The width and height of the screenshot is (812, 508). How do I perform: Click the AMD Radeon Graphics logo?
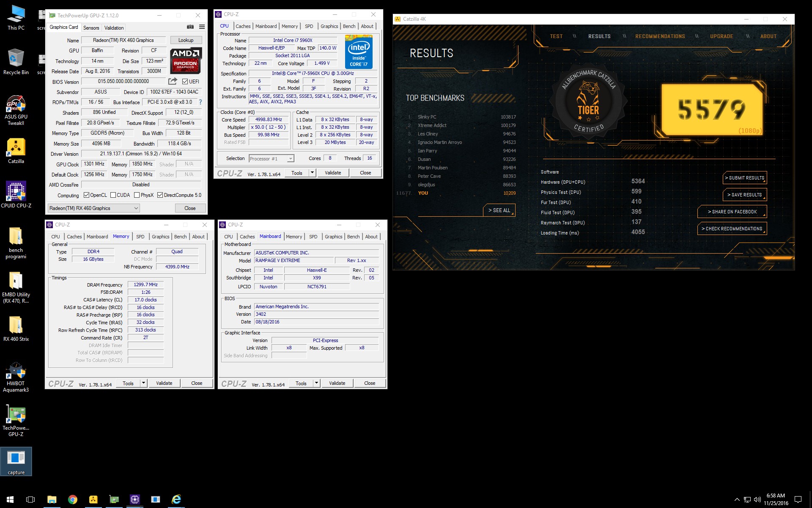click(x=186, y=61)
